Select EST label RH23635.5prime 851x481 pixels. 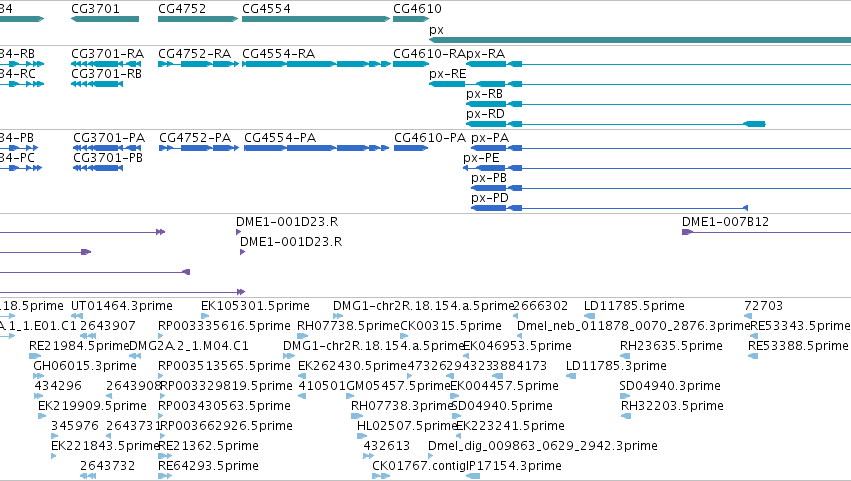[671, 346]
